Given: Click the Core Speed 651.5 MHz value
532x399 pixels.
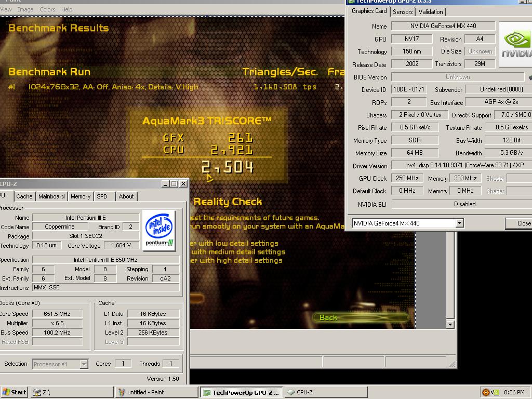Looking at the screenshot, I should coord(57,314).
